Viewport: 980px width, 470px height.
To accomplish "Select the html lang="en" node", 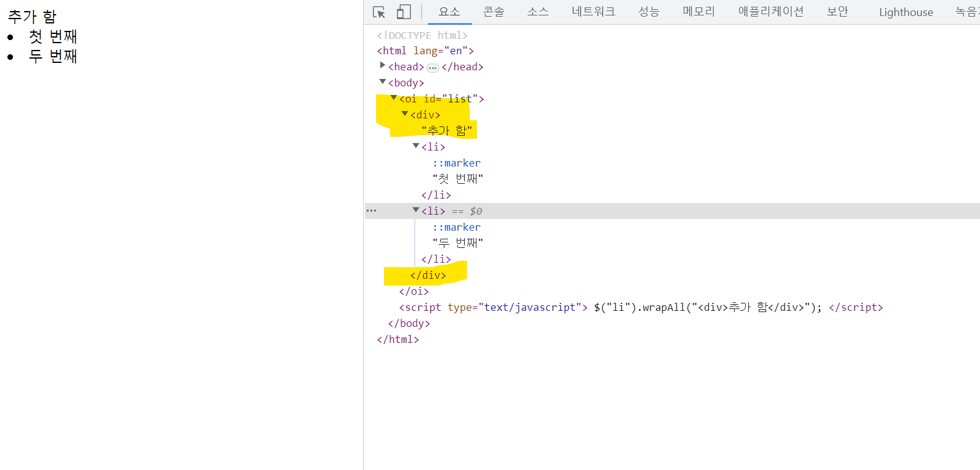I will [x=425, y=51].
